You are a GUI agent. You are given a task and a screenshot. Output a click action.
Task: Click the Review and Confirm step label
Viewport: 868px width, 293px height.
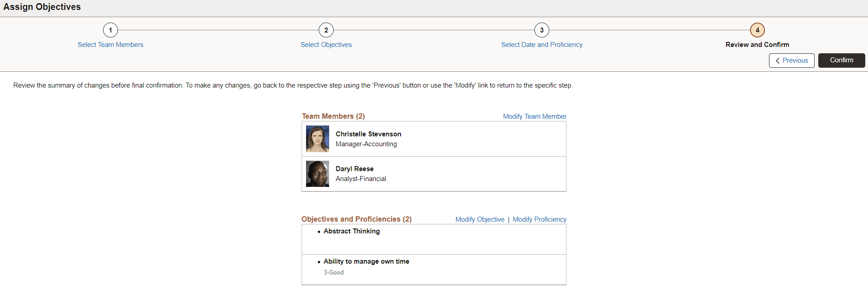757,45
